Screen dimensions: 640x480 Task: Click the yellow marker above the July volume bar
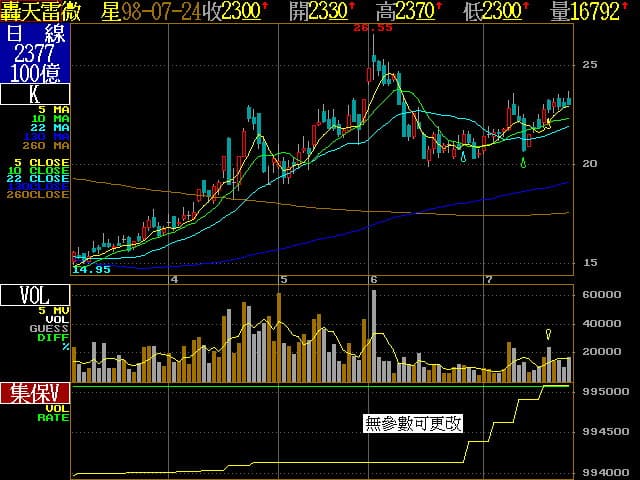(x=548, y=334)
